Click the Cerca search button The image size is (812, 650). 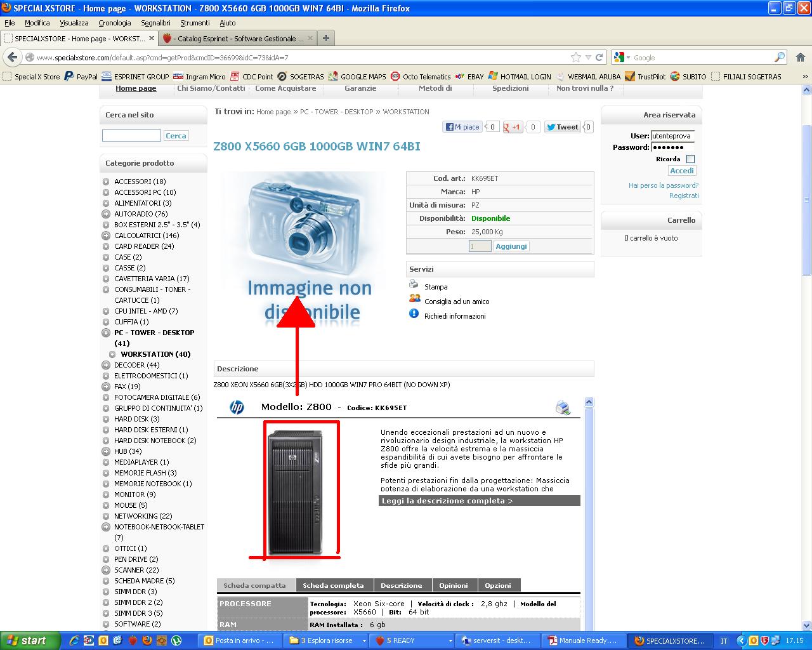(176, 136)
